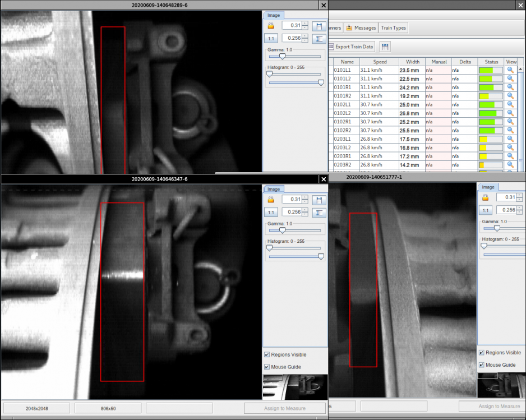Image resolution: width=526 pixels, height=420 pixels.
Task: Click fit-height icon beside 0.31 in window 20200609-140646347-6
Action: 319,200
